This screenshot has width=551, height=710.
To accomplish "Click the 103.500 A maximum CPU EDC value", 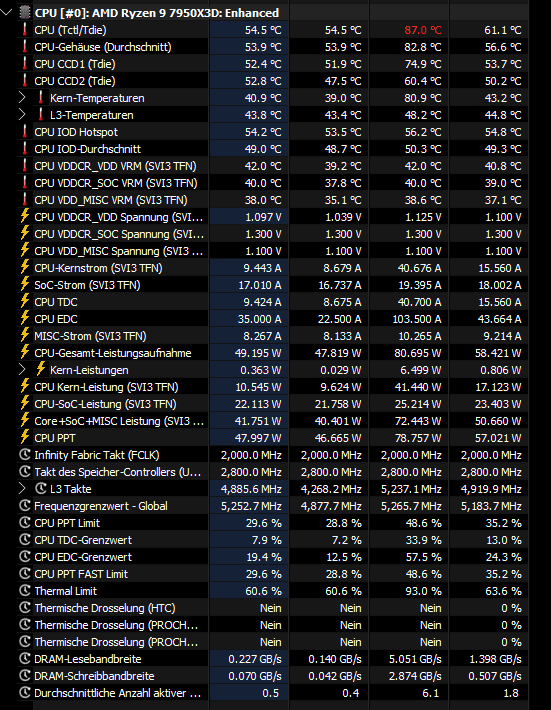I will [417, 319].
